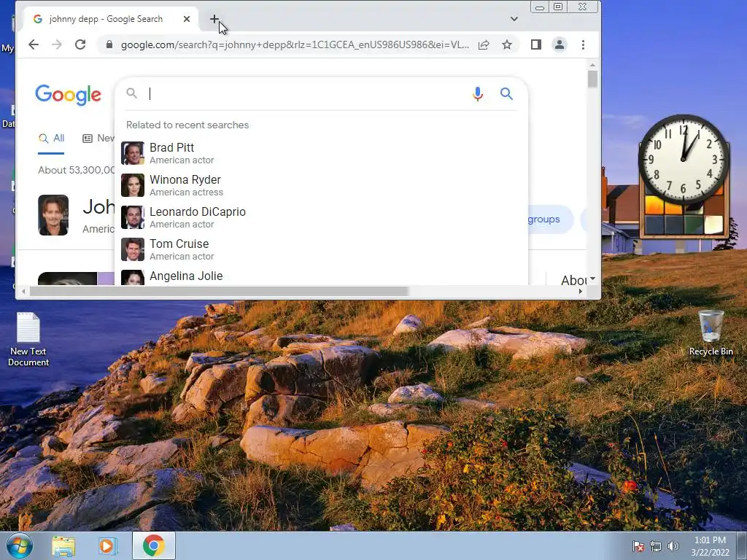This screenshot has width=747, height=560.
Task: Select Angelina Jolie suggestion
Action: tap(322, 276)
